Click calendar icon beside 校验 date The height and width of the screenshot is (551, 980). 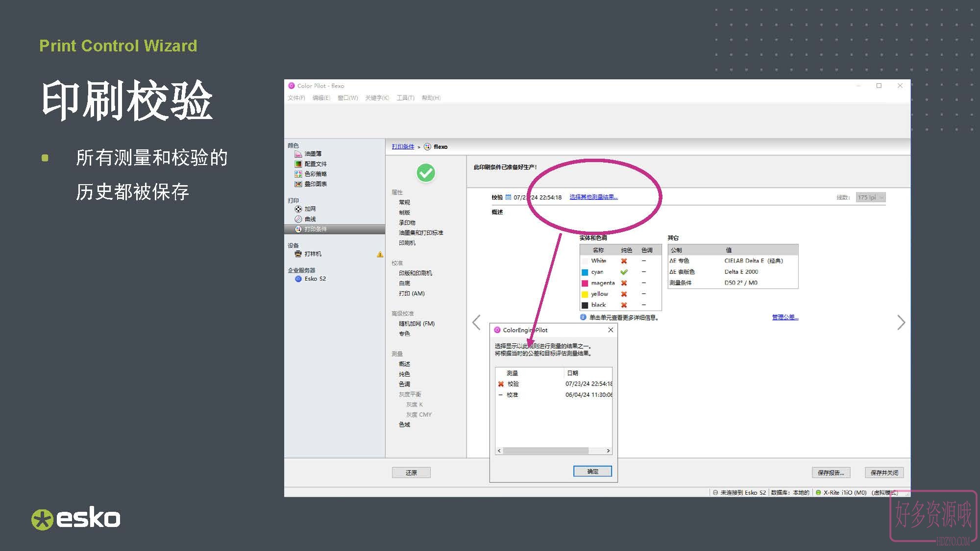point(508,197)
